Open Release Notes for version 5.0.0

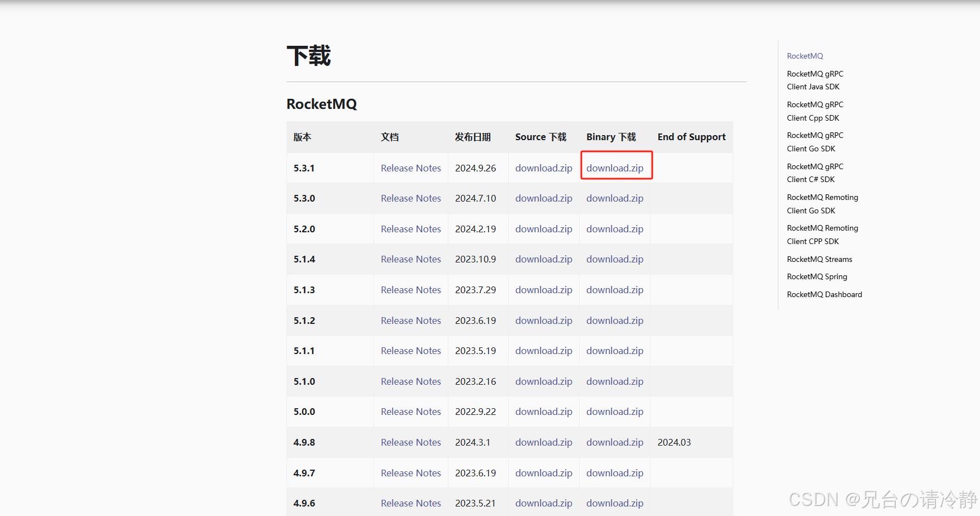point(411,412)
